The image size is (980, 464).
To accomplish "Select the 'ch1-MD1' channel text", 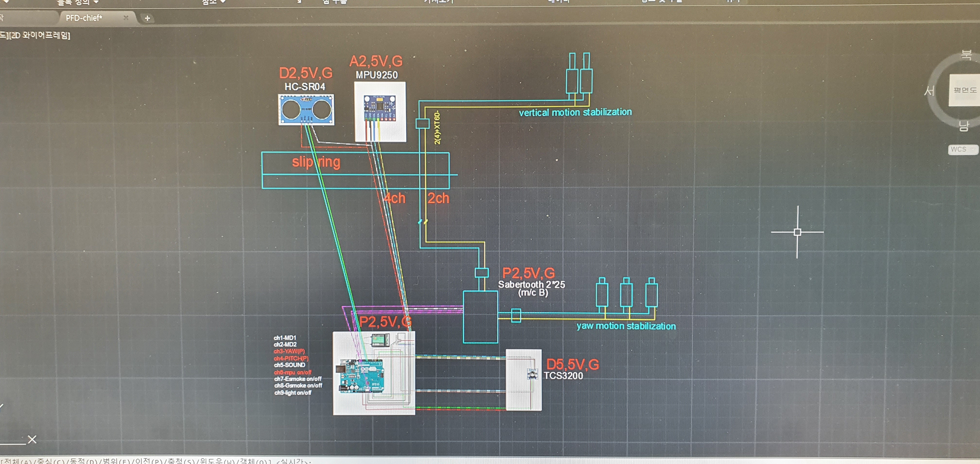I will pyautogui.click(x=285, y=338).
